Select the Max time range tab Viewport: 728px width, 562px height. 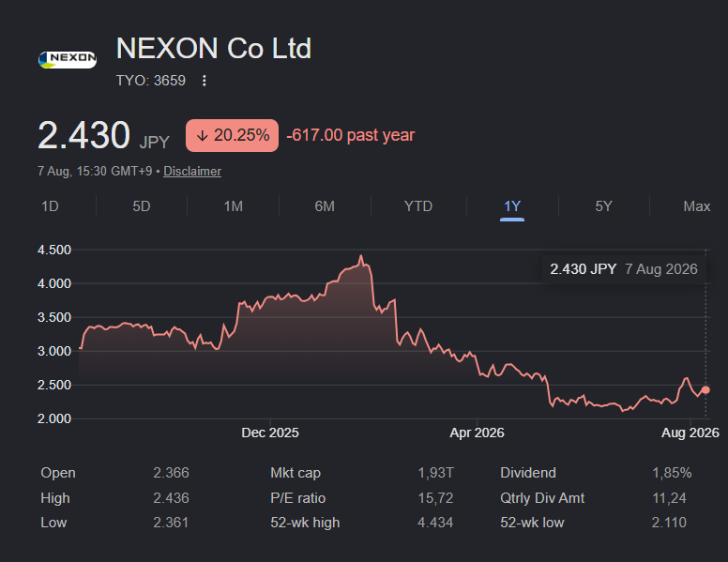coord(696,206)
